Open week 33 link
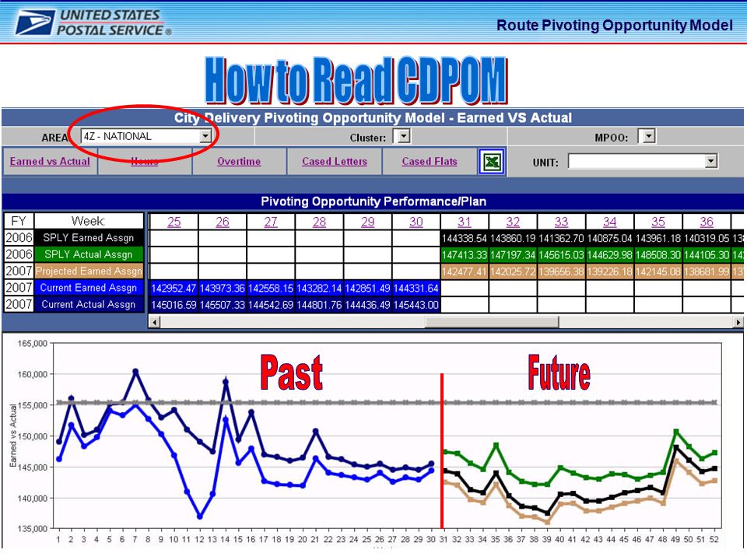747x560 pixels. click(x=561, y=222)
